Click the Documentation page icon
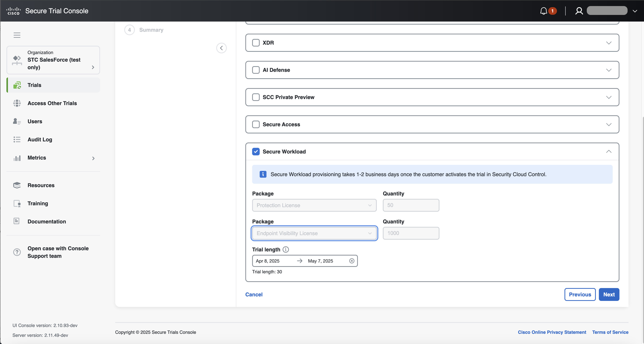The image size is (644, 344). [16, 221]
